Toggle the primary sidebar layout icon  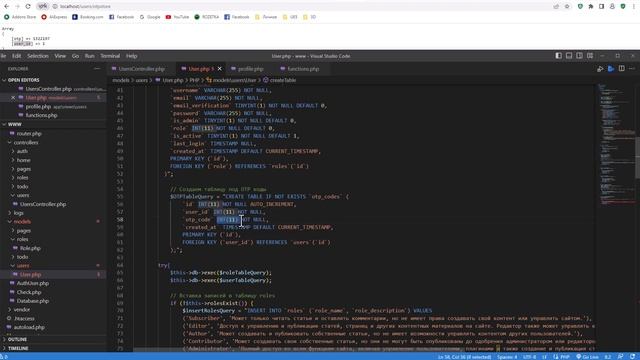(558, 56)
